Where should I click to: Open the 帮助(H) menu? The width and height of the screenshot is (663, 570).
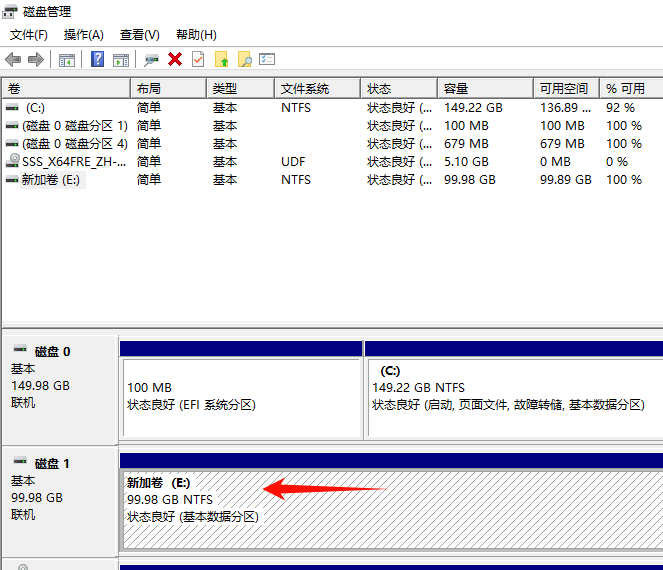coord(197,35)
